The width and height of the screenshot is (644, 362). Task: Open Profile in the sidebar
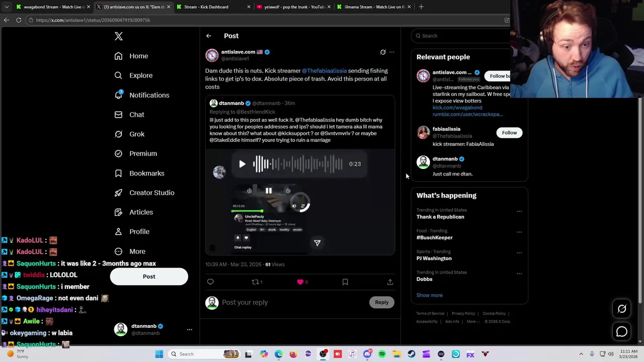(132, 232)
